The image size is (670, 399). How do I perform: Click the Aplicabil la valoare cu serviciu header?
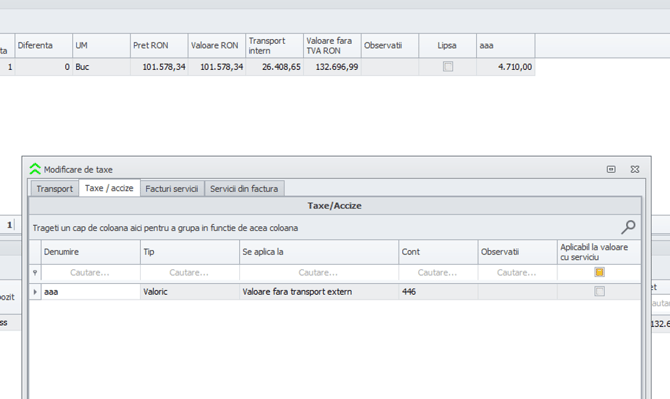pos(599,252)
